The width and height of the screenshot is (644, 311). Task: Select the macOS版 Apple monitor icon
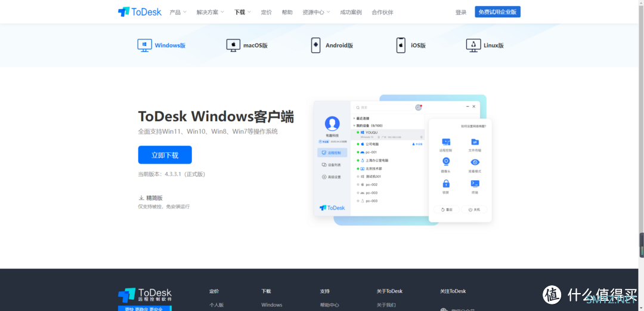pos(233,45)
